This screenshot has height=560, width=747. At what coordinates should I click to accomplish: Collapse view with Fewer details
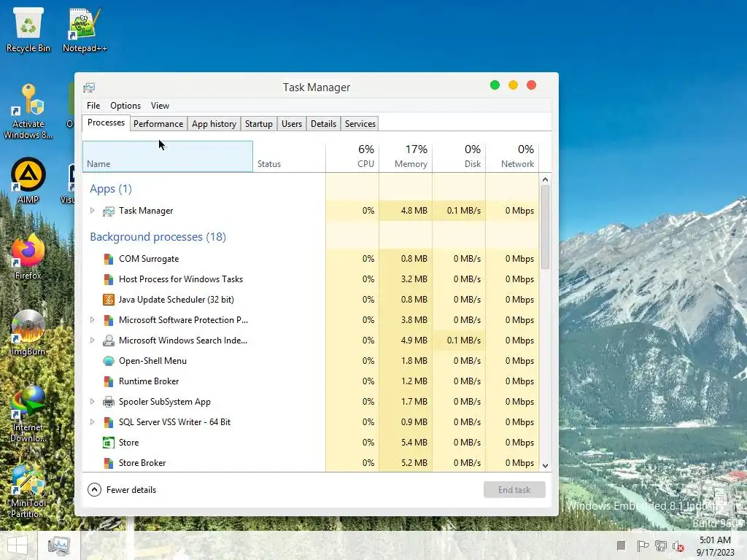pyautogui.click(x=122, y=489)
